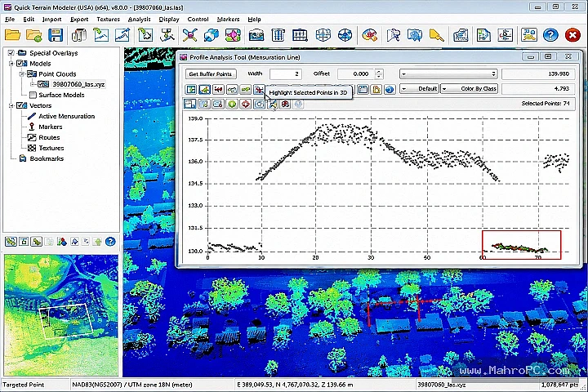Open the File menu

[10, 19]
